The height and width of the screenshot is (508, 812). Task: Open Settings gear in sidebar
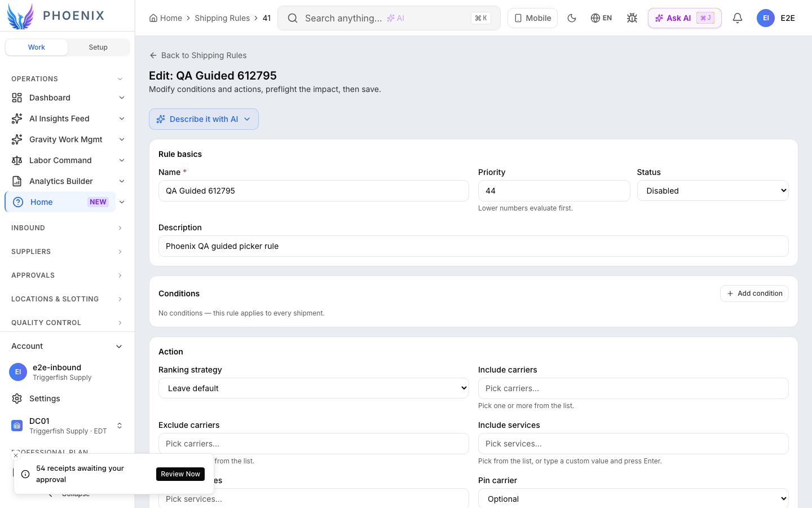[17, 398]
